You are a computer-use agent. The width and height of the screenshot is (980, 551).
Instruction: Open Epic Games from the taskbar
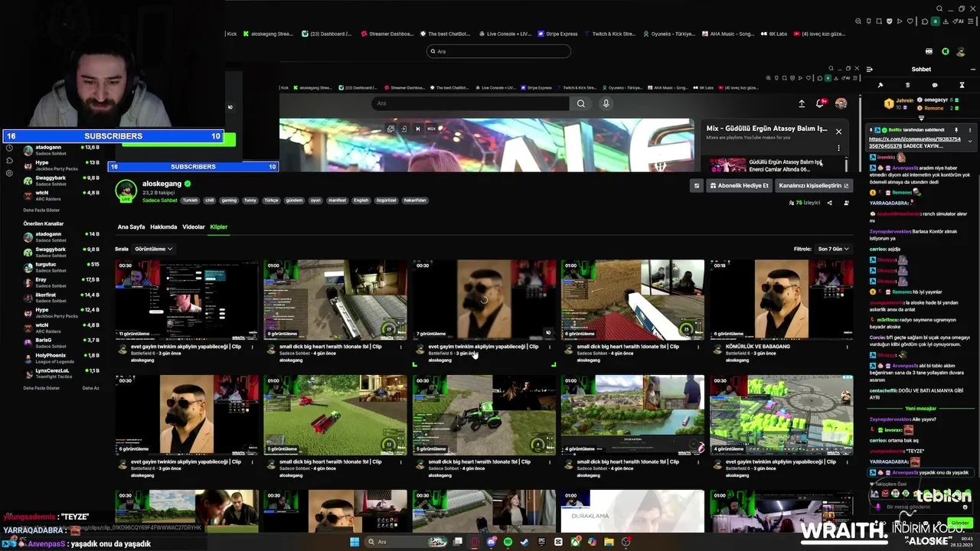click(x=541, y=542)
